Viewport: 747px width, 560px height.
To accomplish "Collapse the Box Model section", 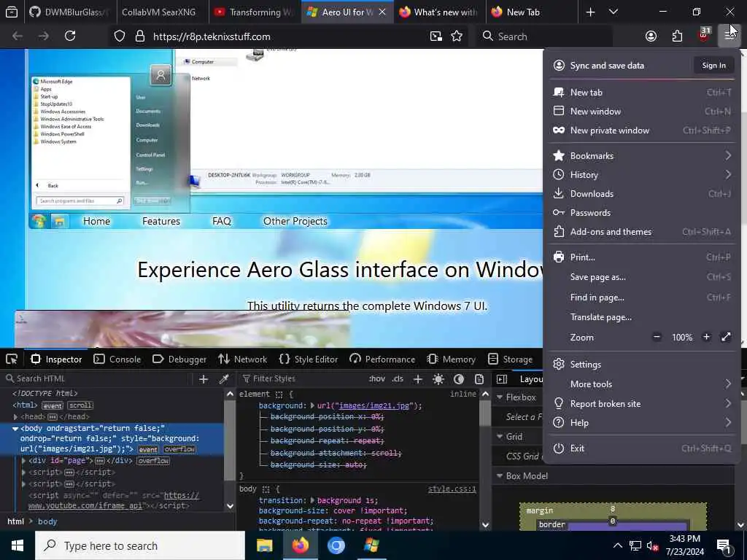I will coord(500,475).
